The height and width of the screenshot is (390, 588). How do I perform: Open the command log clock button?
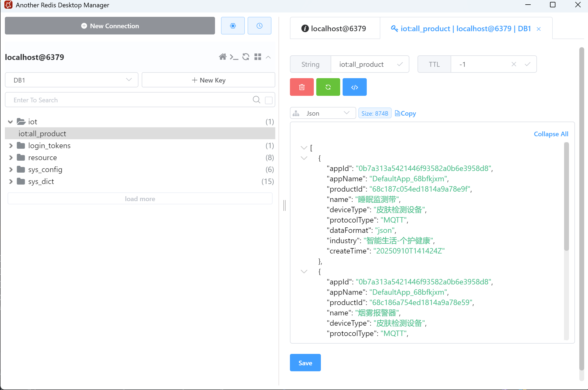click(259, 26)
